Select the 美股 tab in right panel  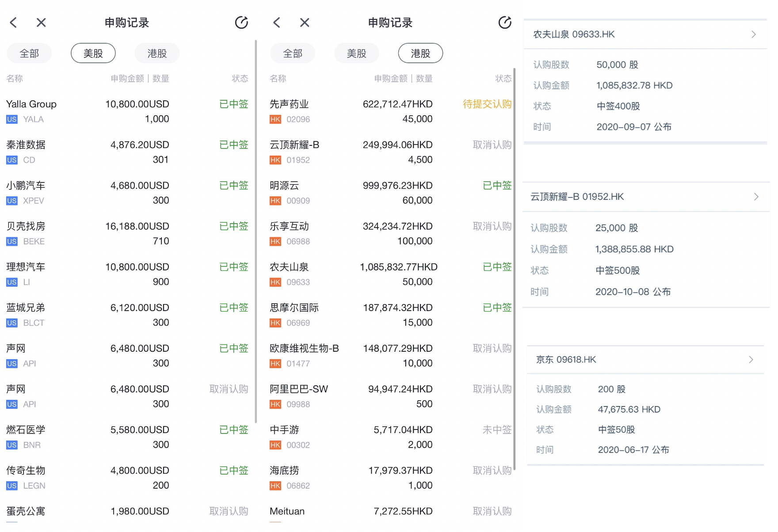(x=357, y=53)
